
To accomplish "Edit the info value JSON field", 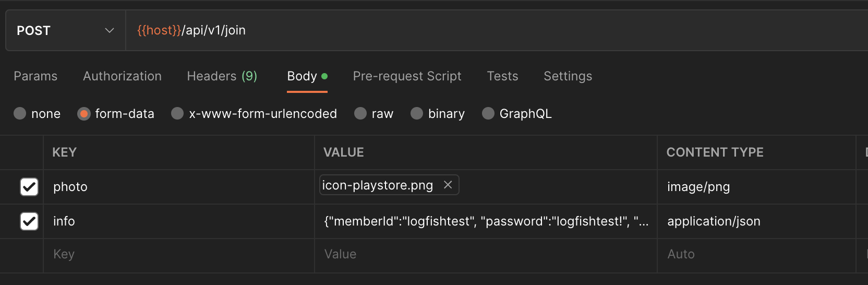I will [485, 221].
